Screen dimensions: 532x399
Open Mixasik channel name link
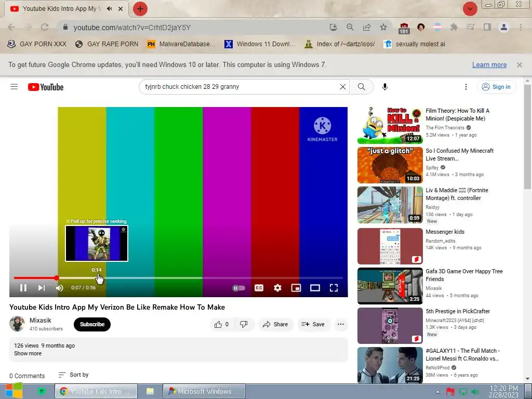pos(41,320)
